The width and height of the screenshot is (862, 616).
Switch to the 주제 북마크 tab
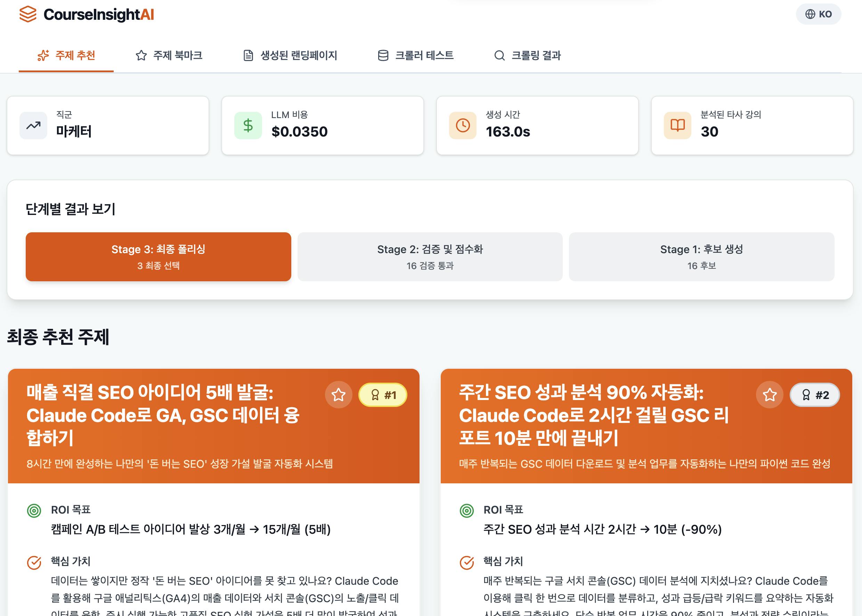tap(169, 55)
